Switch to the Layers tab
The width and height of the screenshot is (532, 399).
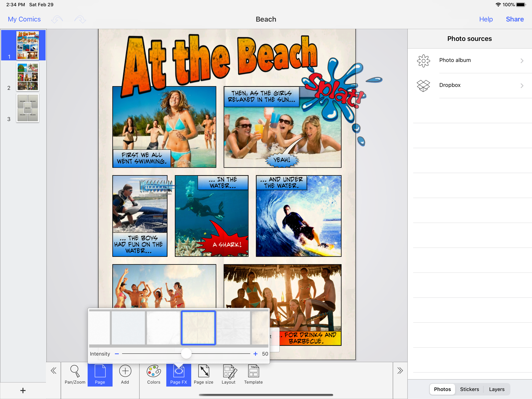[496, 389]
